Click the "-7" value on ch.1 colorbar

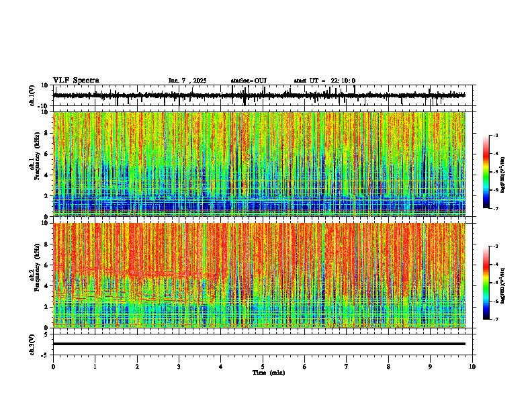(x=495, y=208)
